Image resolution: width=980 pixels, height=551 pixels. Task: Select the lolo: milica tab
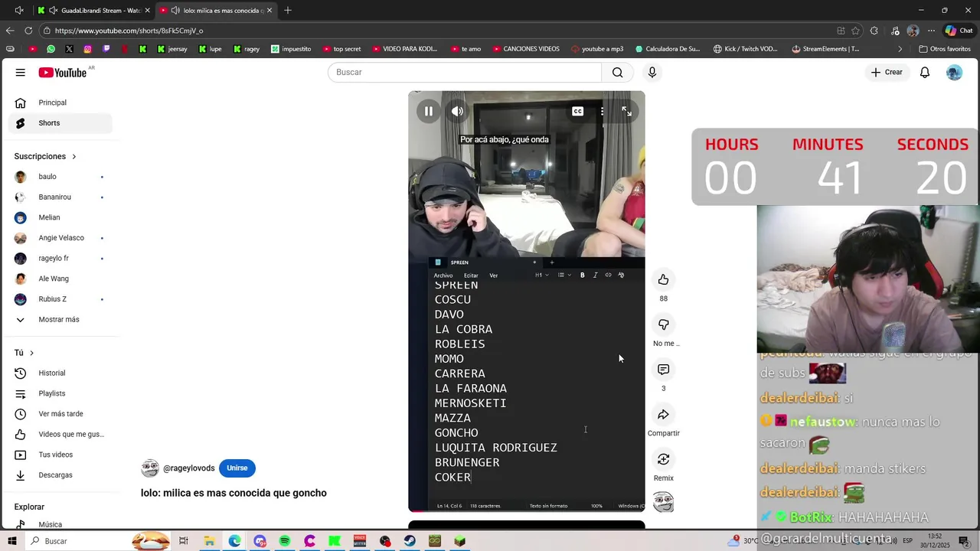tap(217, 11)
